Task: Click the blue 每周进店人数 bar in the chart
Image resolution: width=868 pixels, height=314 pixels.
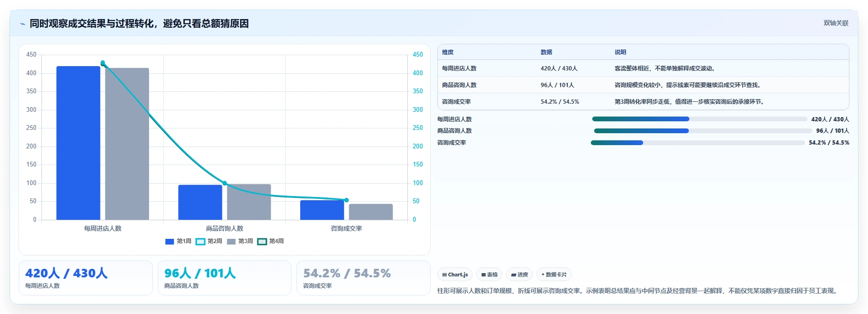Action: pos(78,143)
